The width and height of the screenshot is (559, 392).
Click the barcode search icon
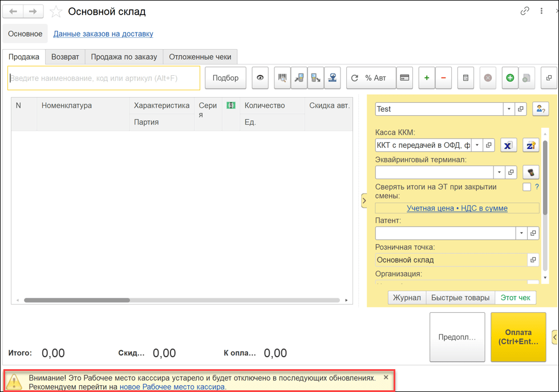tap(282, 78)
